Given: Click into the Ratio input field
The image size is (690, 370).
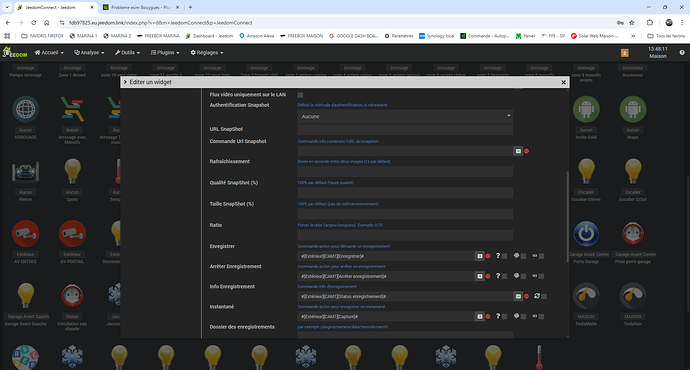Looking at the screenshot, I should [405, 235].
